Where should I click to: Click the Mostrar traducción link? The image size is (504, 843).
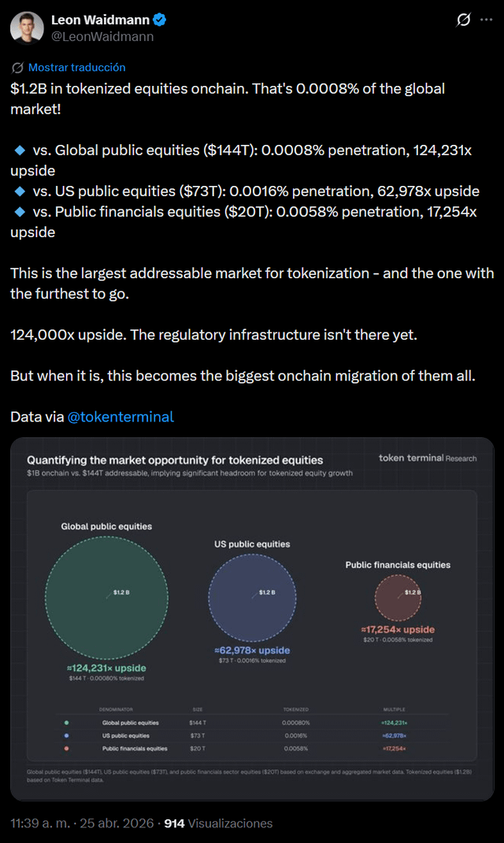76,68
